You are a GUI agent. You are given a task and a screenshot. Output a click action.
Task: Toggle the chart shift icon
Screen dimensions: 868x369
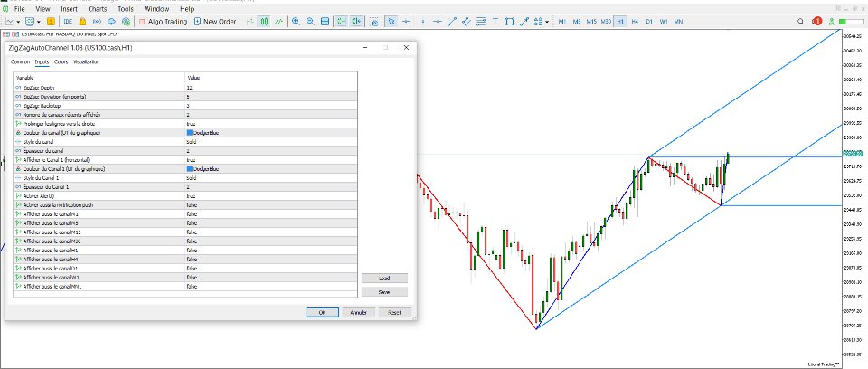tap(356, 22)
